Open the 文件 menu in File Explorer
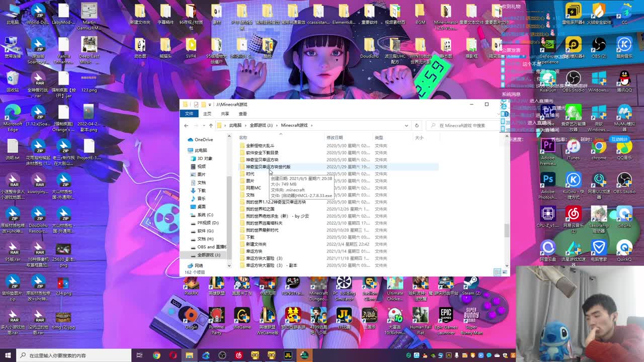 (x=189, y=114)
